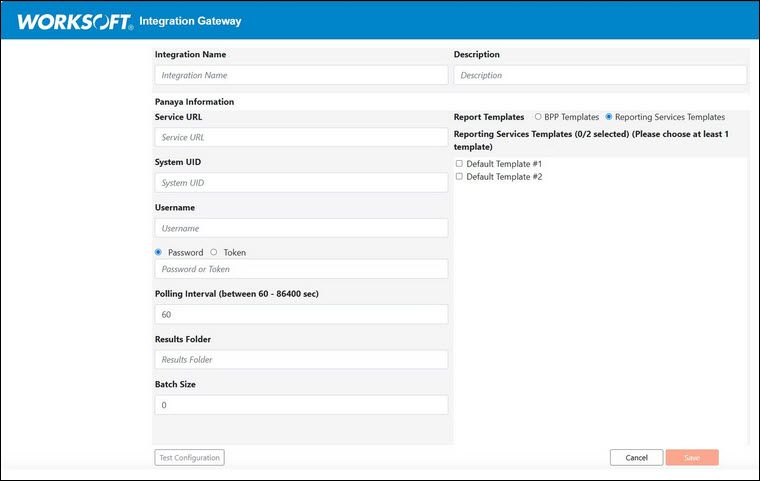Viewport: 760px width, 481px height.
Task: Click the Username input field
Action: [x=301, y=228]
